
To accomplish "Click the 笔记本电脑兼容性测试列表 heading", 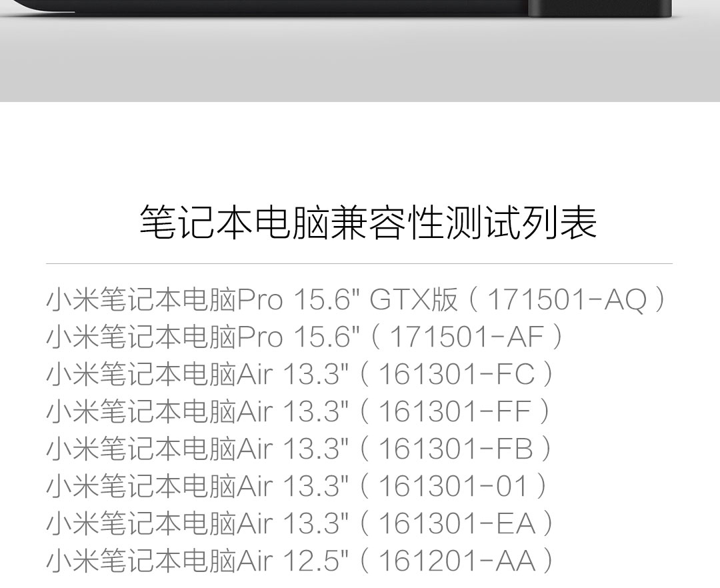I will pyautogui.click(x=368, y=223).
